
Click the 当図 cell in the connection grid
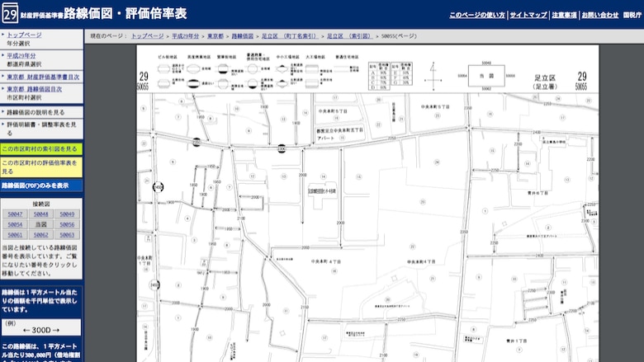(41, 224)
